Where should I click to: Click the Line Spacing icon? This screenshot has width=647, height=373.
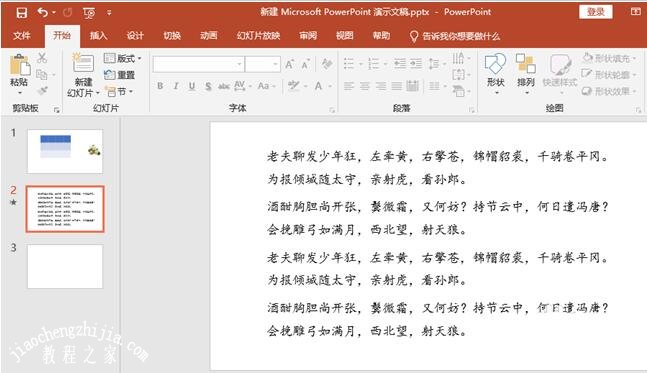click(434, 64)
